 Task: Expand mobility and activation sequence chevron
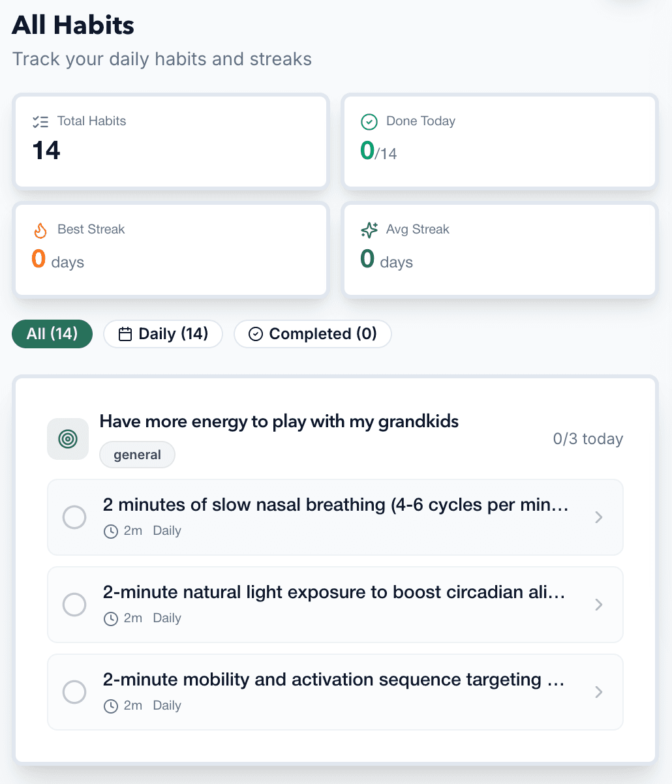tap(599, 692)
